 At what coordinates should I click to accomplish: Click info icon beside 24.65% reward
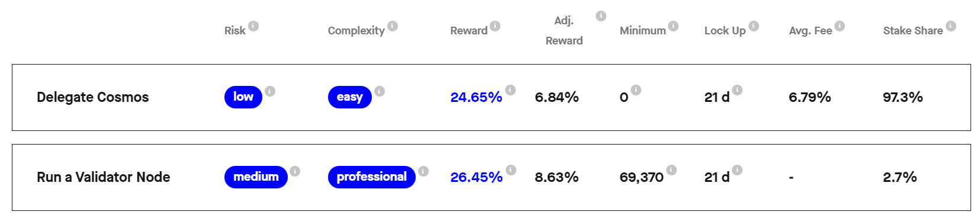510,90
